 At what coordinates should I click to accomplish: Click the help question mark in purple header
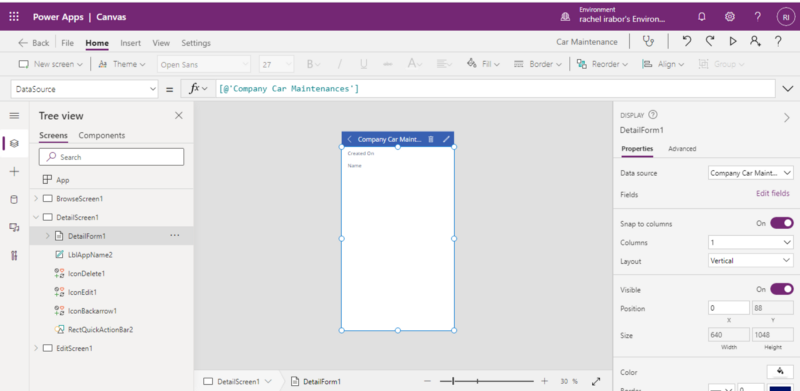(x=758, y=17)
